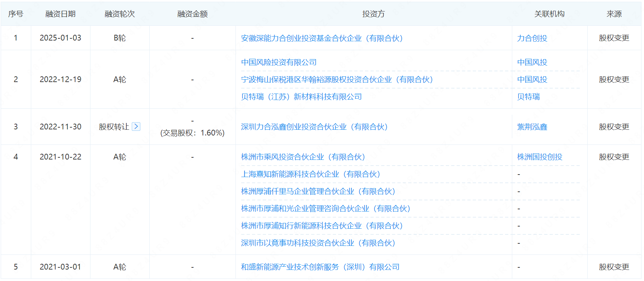Open affiliated institution 力合创投
The height and width of the screenshot is (281, 644).
[x=532, y=38]
